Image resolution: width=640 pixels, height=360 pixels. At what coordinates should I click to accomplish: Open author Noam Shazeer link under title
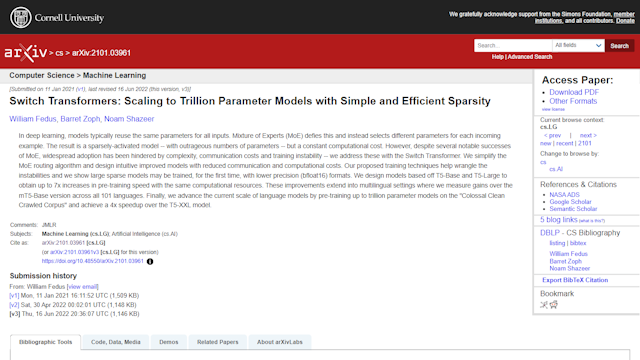(x=129, y=119)
